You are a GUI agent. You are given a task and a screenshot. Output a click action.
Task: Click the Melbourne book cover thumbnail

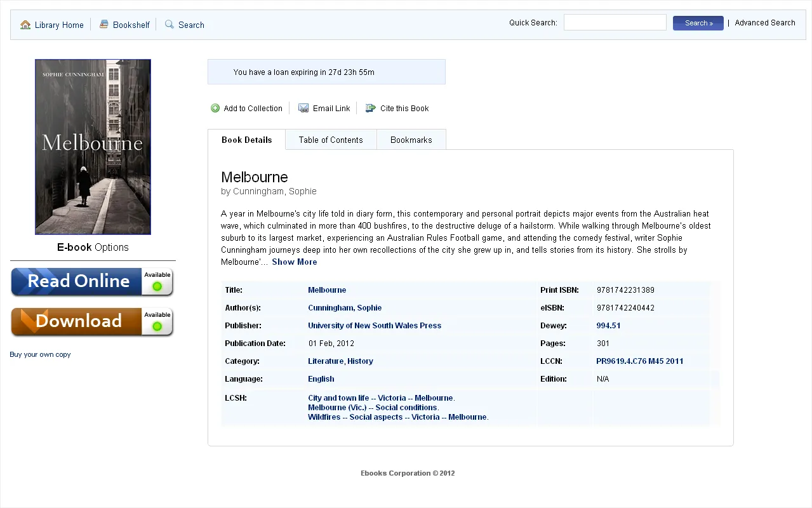(x=92, y=146)
